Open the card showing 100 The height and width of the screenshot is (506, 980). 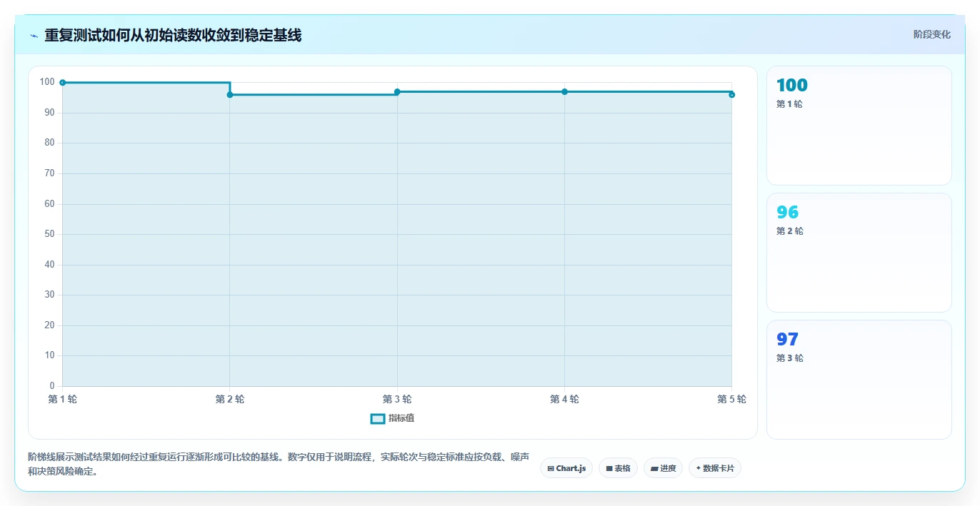click(859, 126)
